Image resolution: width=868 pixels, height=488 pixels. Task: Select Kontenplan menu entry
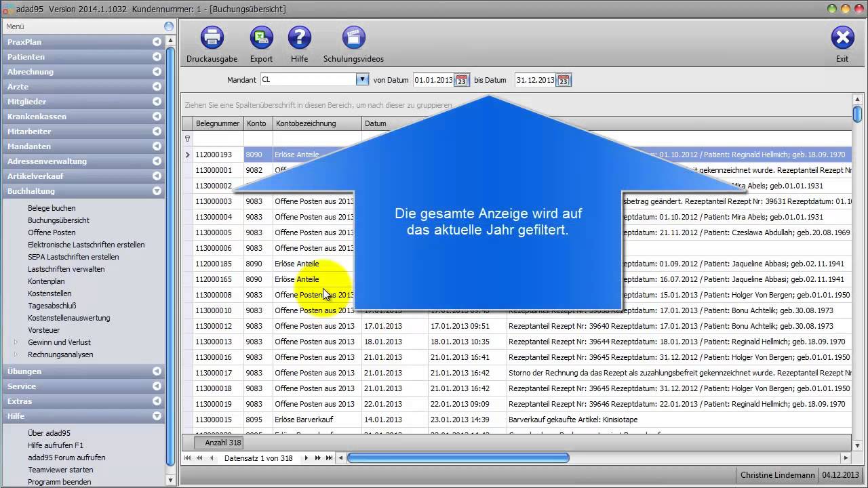coord(46,281)
